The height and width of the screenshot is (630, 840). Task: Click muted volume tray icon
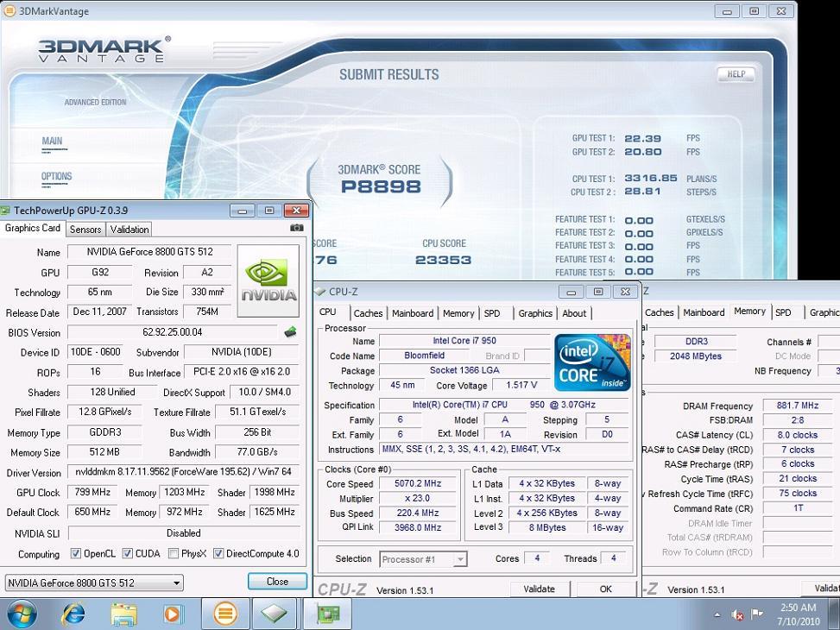(x=737, y=614)
